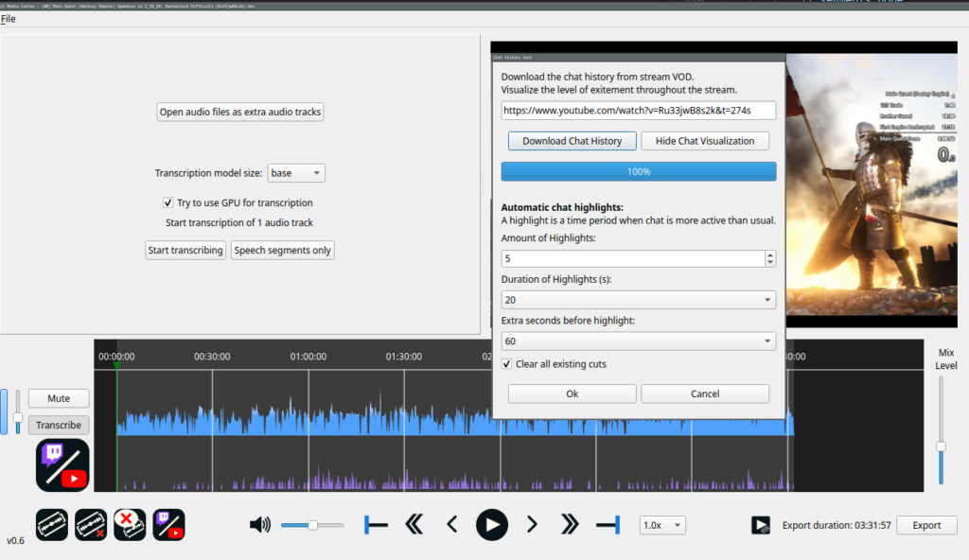969x560 pixels.
Task: Click the Mix Level slider handle
Action: (941, 446)
